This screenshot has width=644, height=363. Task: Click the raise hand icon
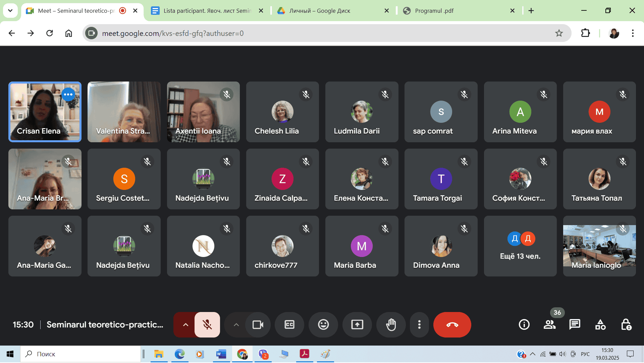point(391,325)
